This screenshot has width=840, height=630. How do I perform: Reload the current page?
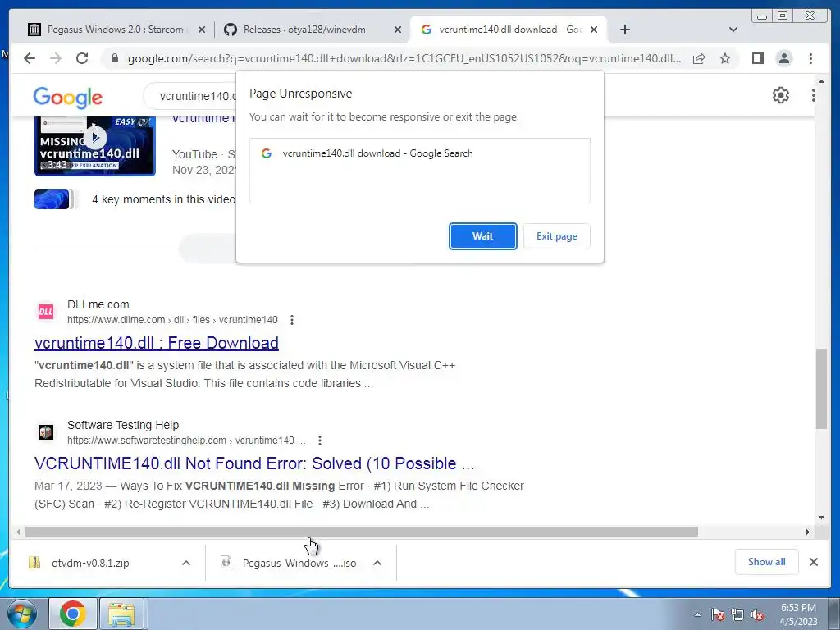tap(82, 58)
